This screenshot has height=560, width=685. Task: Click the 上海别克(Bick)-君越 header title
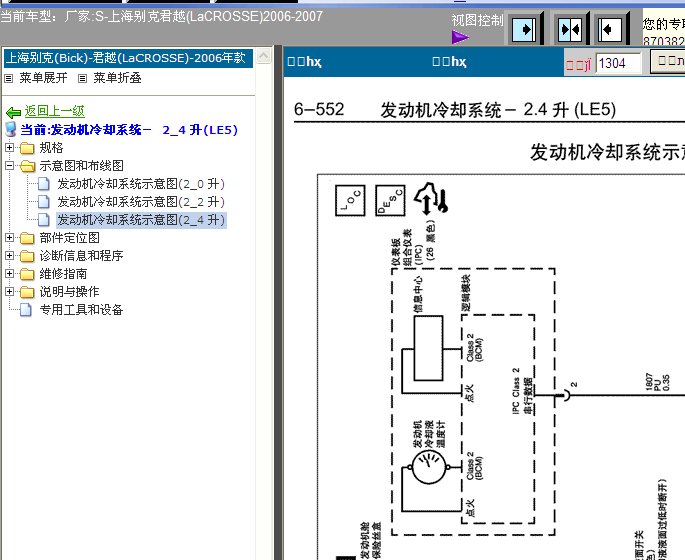tap(126, 58)
